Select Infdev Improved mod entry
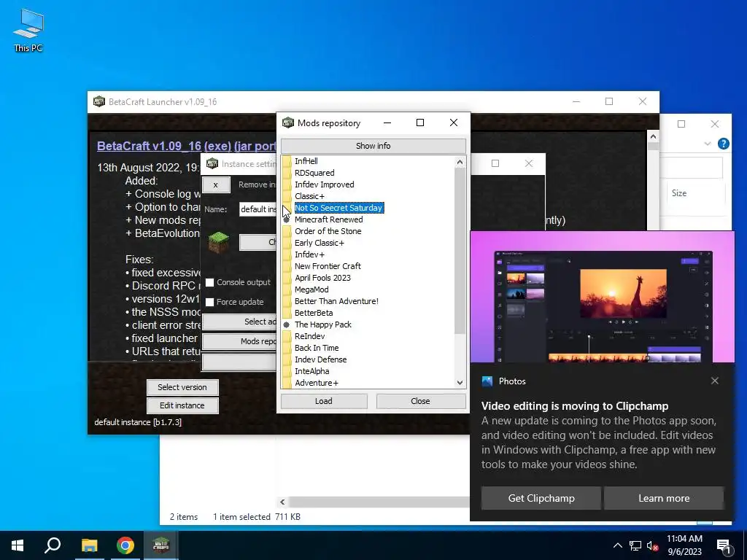747x560 pixels. point(324,184)
